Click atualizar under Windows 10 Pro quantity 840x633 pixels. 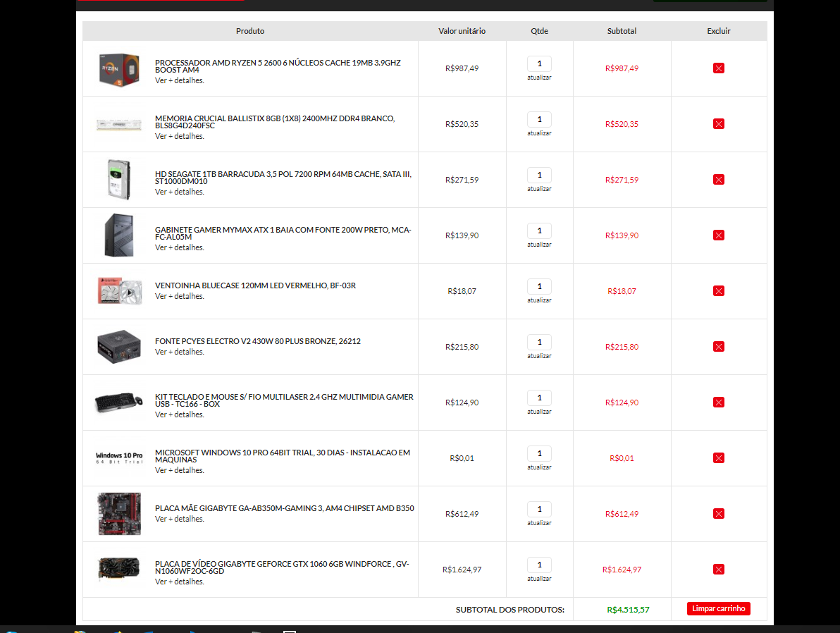pyautogui.click(x=540, y=468)
